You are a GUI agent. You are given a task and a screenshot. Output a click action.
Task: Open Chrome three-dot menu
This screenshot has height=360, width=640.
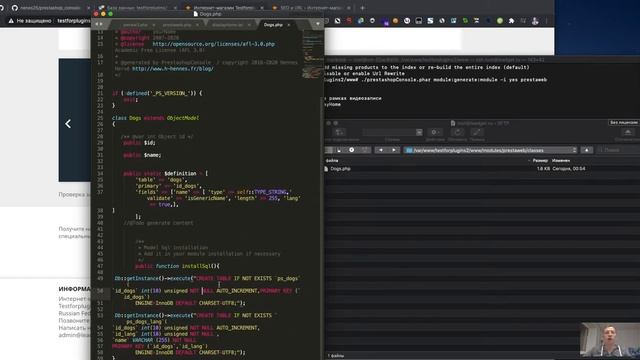click(547, 21)
